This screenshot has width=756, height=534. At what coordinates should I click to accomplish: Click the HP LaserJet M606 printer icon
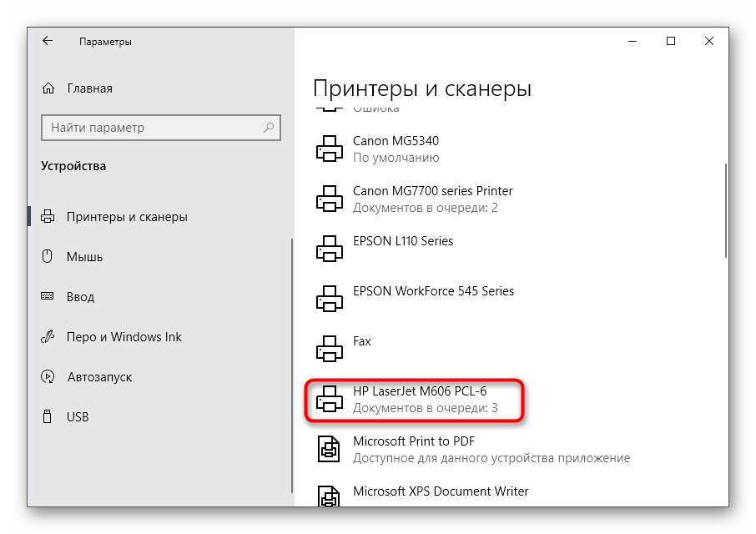pos(330,399)
